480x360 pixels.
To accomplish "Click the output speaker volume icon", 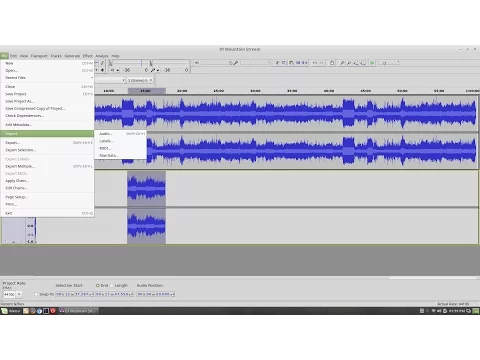I will point(197,63).
